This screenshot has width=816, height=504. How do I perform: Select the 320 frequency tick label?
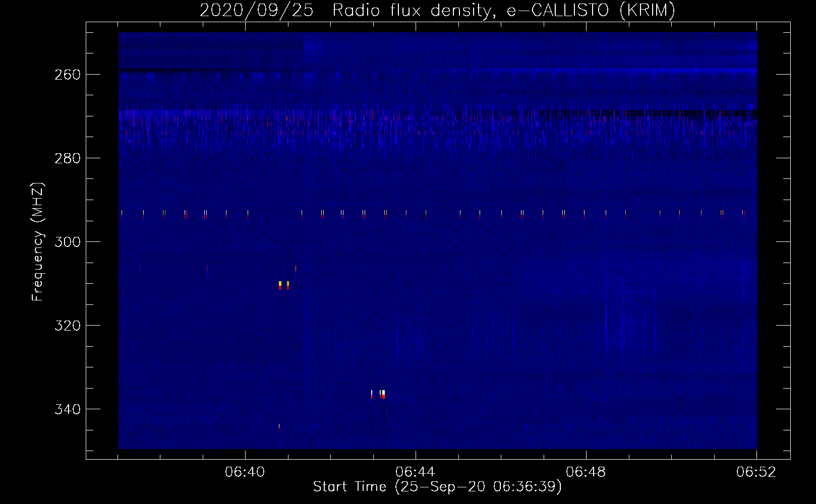click(68, 326)
